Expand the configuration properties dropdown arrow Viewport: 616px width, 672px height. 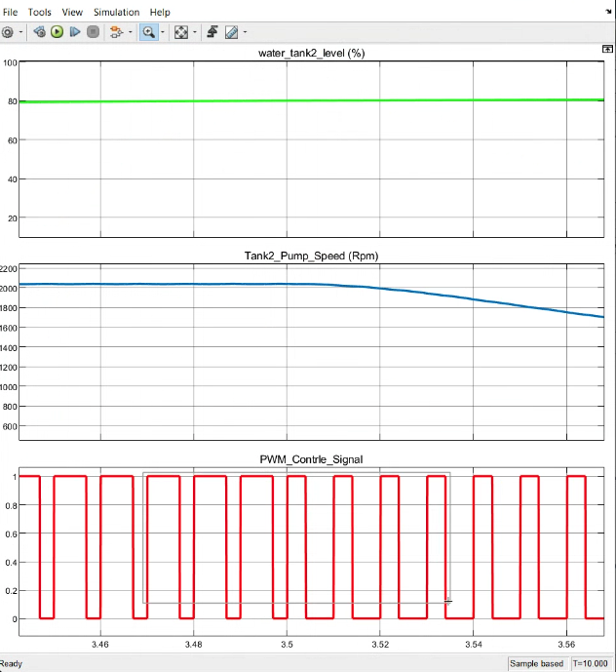point(20,32)
